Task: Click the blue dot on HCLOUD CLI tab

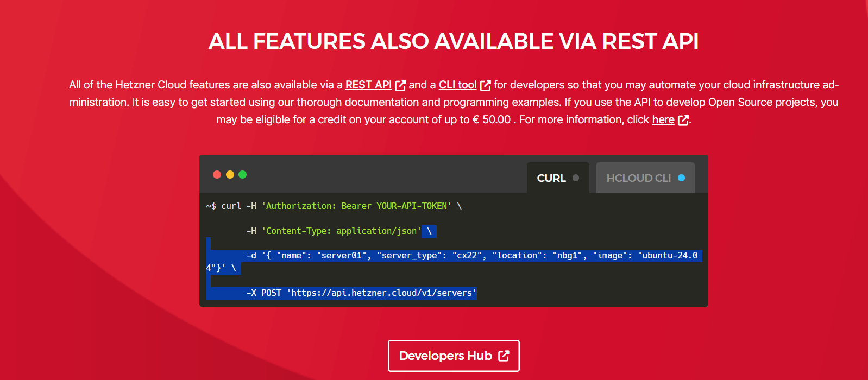Action: coord(681,178)
